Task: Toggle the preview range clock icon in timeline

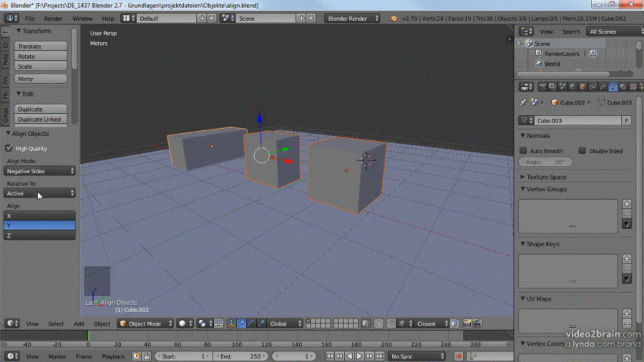Action: tap(137, 356)
